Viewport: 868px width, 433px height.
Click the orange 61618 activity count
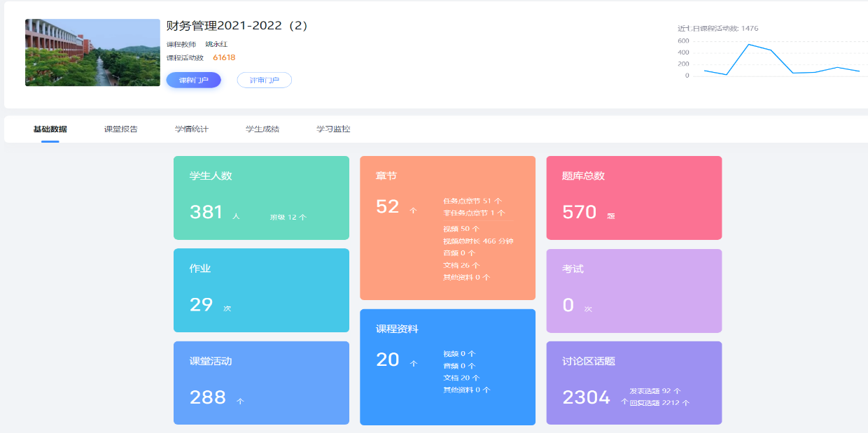224,58
